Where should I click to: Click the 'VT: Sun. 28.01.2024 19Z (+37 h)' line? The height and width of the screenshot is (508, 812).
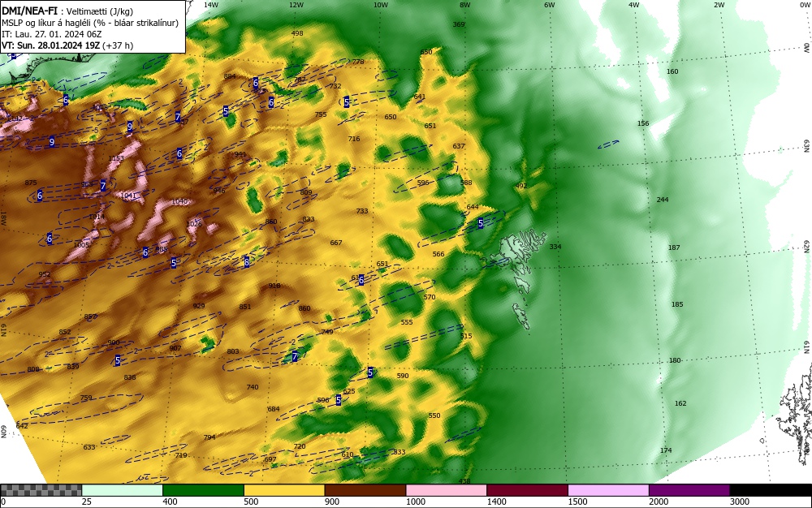67,45
